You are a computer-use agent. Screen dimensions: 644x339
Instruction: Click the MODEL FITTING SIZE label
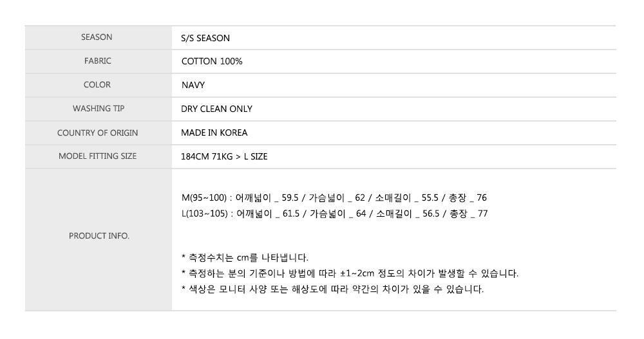pos(97,156)
